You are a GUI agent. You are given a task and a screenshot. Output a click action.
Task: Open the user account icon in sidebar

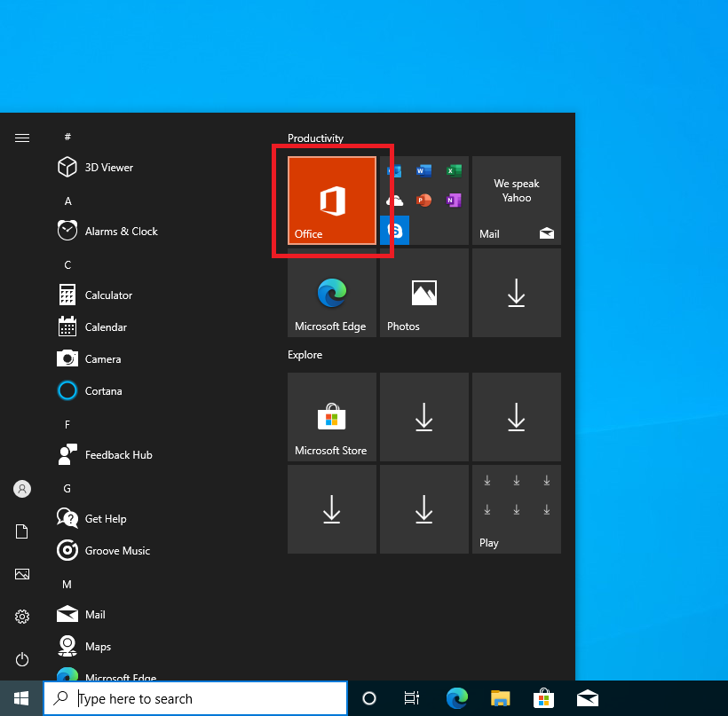point(22,489)
